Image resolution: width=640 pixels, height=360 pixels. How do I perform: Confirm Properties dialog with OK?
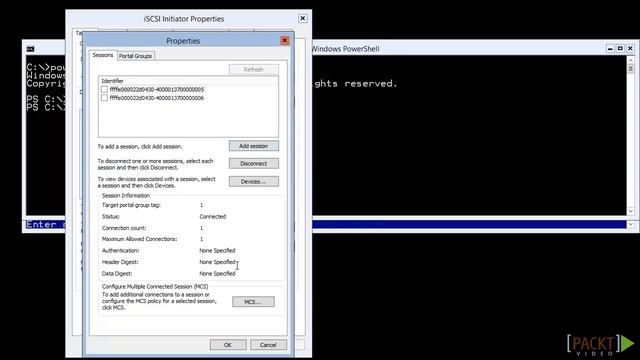[x=228, y=344]
